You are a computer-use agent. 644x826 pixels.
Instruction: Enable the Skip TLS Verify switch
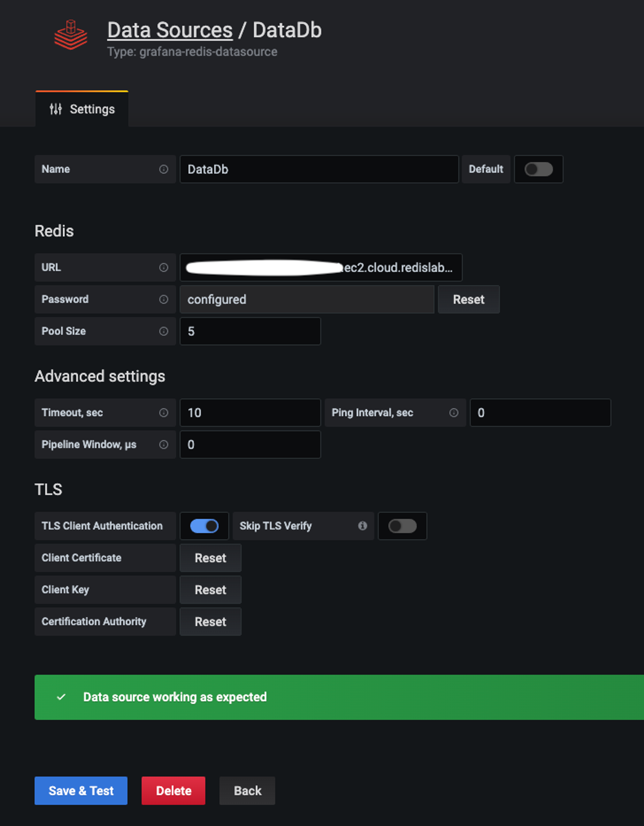(402, 526)
